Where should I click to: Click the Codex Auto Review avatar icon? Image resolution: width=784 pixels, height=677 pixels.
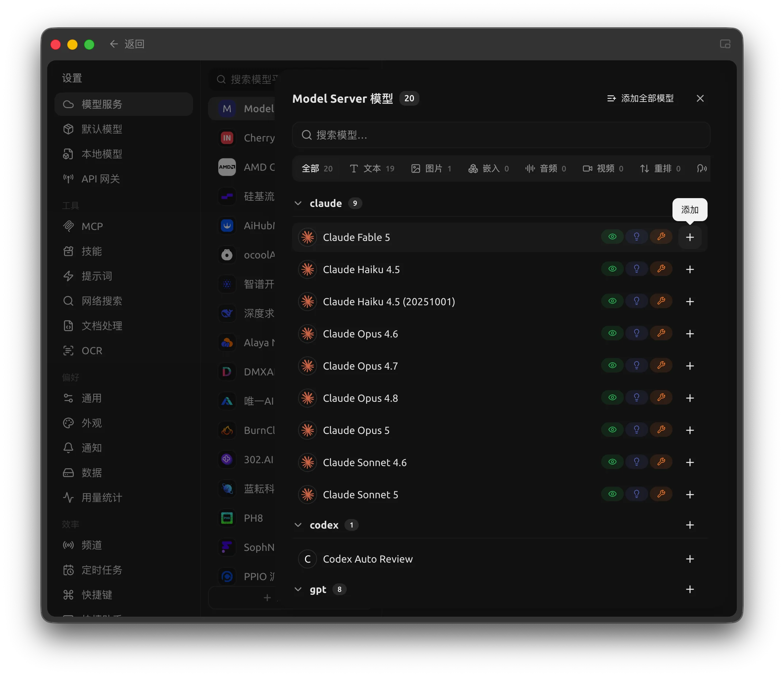(308, 559)
